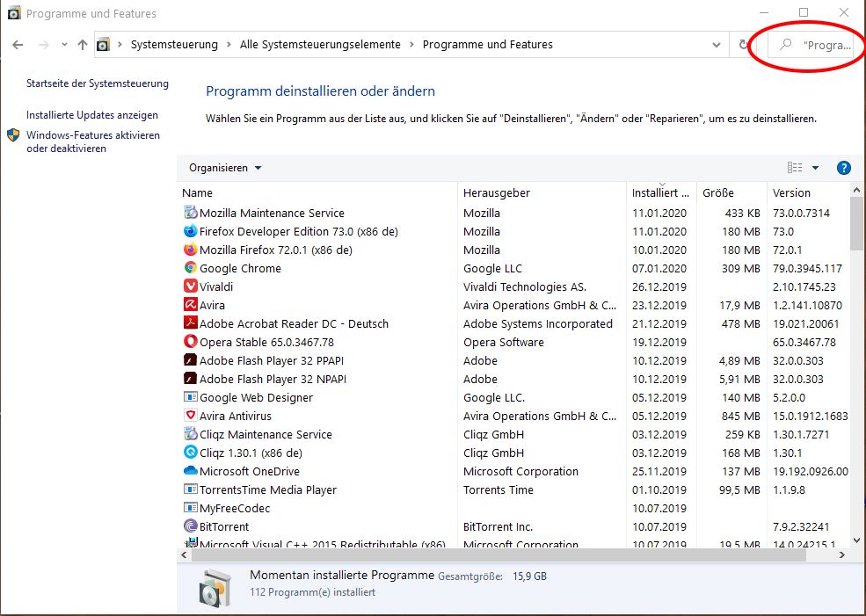Viewport: 866px width, 616px height.
Task: Click the Avira Antivirus icon
Action: [191, 416]
